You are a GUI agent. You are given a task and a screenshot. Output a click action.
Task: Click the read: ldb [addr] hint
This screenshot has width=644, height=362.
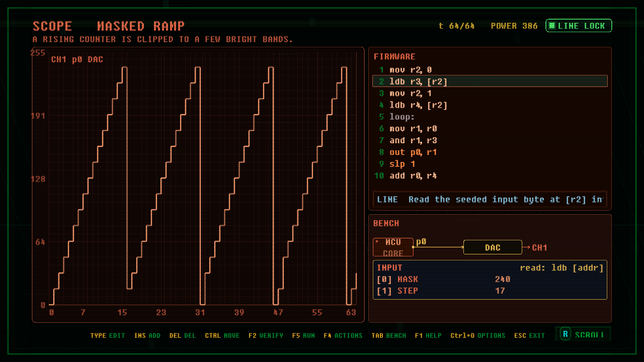click(561, 267)
